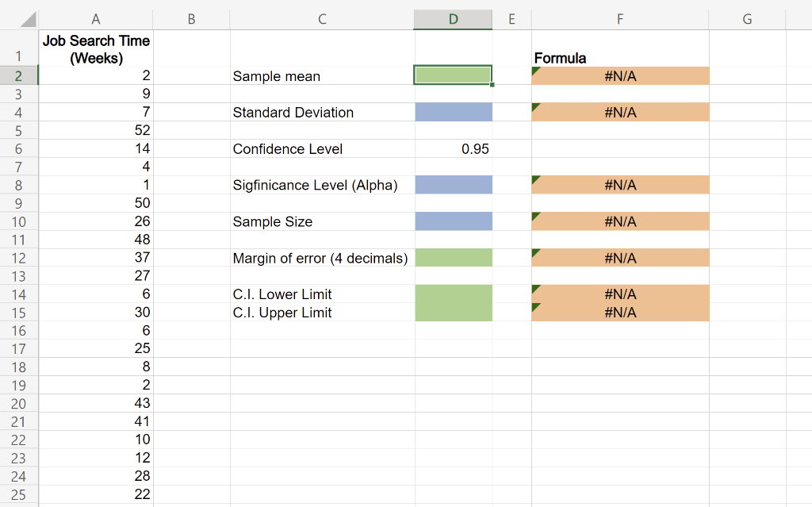Click the C.I. Lower Limit label

click(282, 294)
